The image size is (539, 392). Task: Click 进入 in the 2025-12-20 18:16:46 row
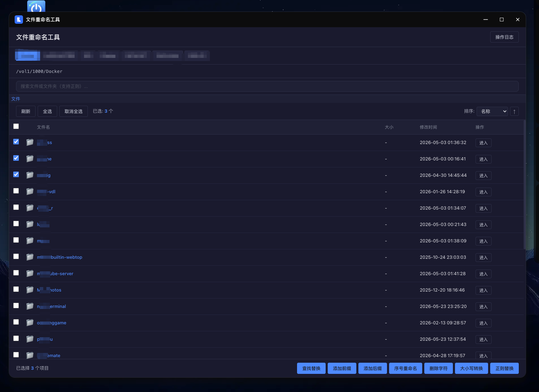click(483, 290)
